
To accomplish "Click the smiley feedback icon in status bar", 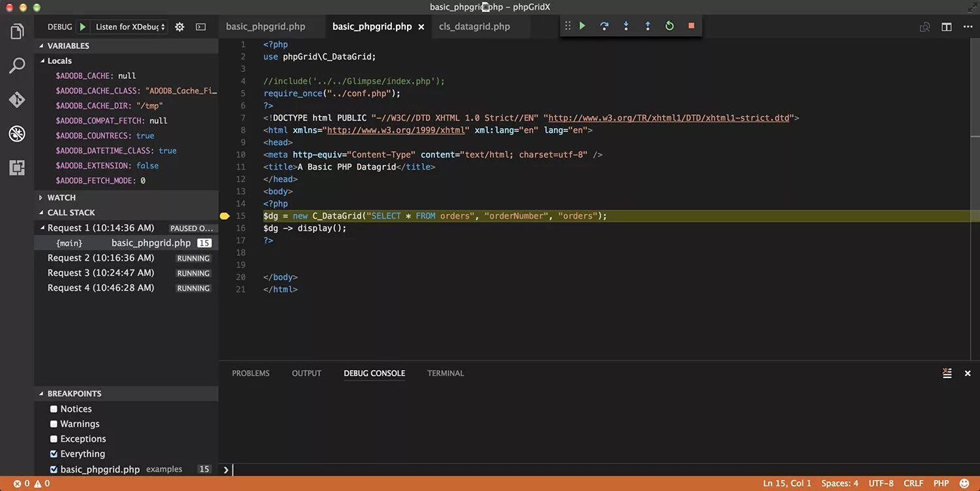I will 964,484.
